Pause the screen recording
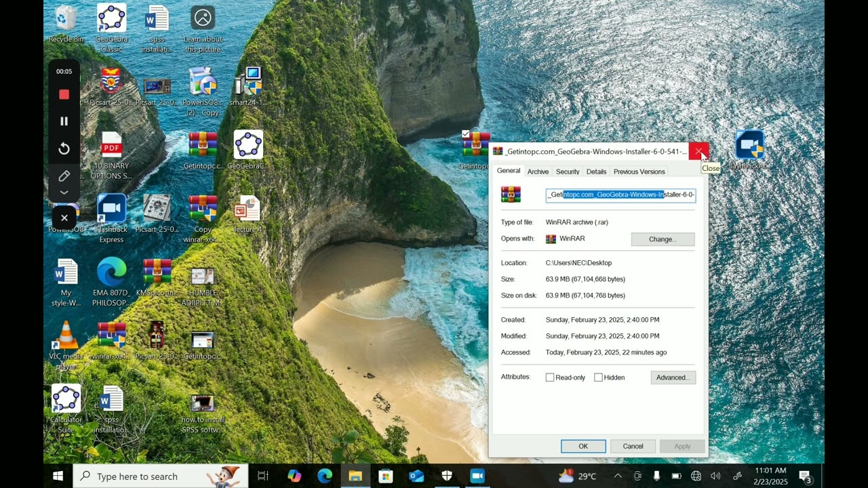 click(x=64, y=121)
